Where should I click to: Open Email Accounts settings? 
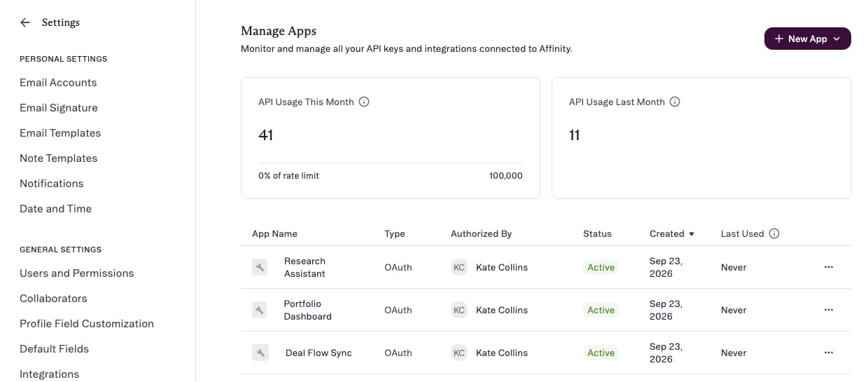pyautogui.click(x=58, y=83)
